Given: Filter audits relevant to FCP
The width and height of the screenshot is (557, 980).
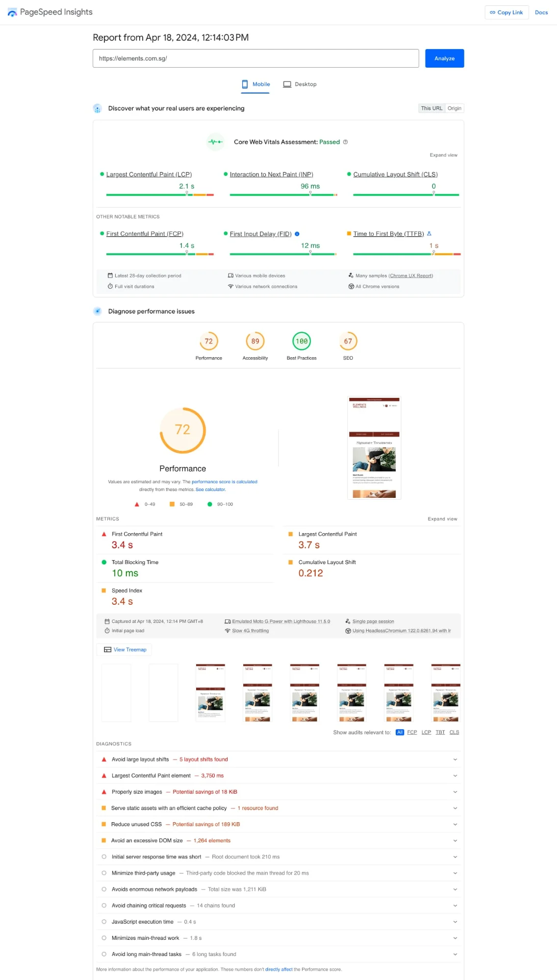Looking at the screenshot, I should point(412,733).
